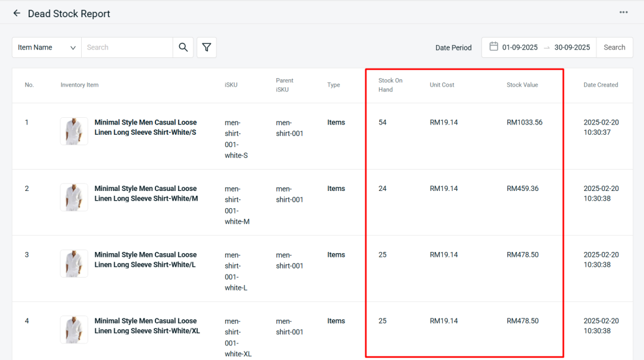Click the Linen Long Sleeve Shirt-White/XL item name
The height and width of the screenshot is (360, 644).
146,326
